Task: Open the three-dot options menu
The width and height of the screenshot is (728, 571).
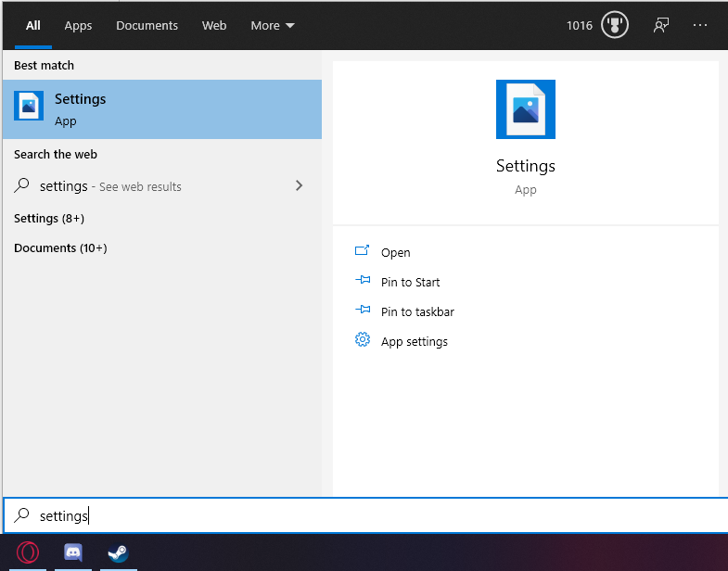Action: tap(699, 25)
